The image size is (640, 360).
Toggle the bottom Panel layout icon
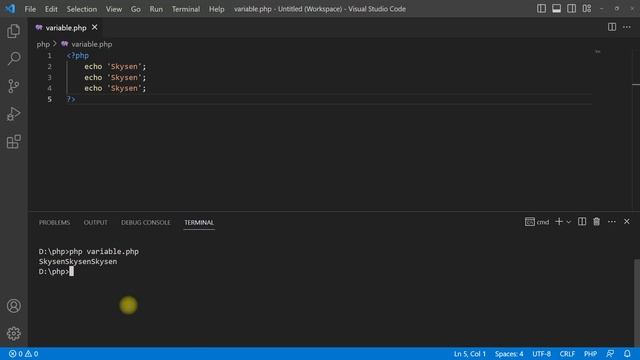click(x=556, y=9)
